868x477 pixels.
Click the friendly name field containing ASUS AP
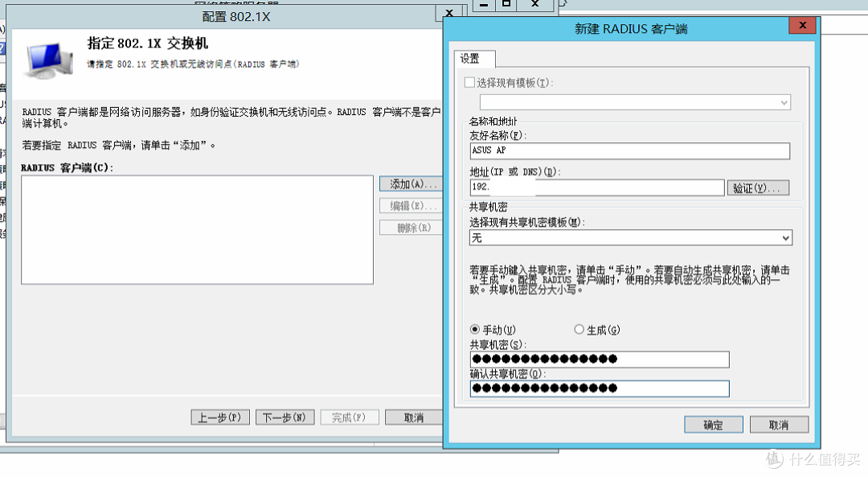point(631,150)
